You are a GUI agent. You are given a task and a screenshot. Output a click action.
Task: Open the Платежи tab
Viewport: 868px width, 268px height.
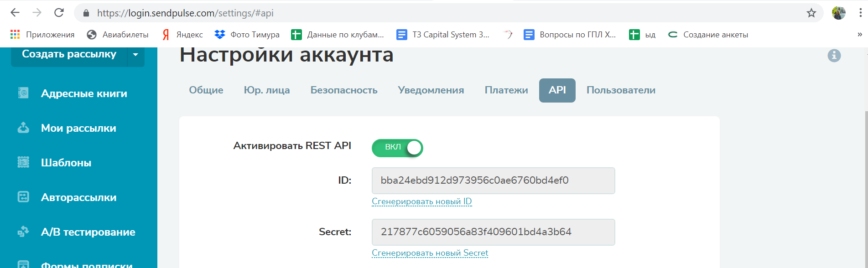(x=506, y=90)
